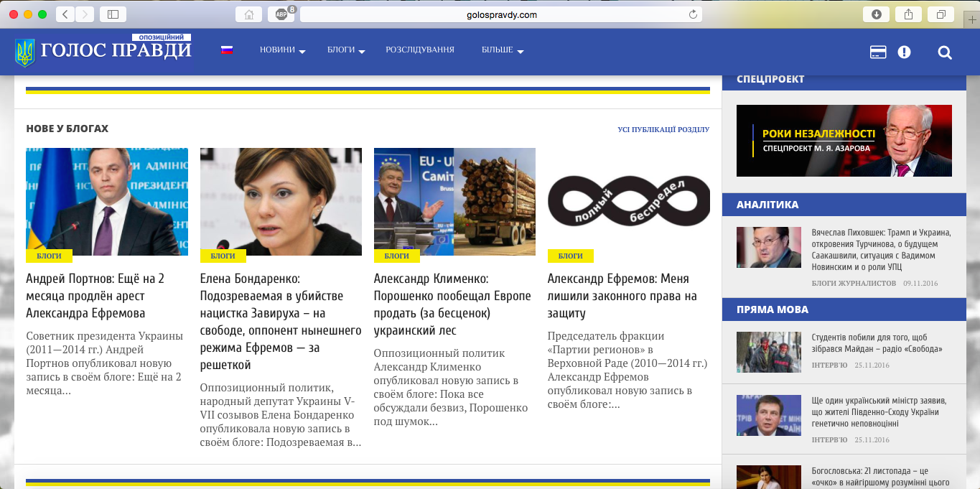Open the AdBlock Plus extension icon
This screenshot has height=489, width=980.
(x=281, y=14)
